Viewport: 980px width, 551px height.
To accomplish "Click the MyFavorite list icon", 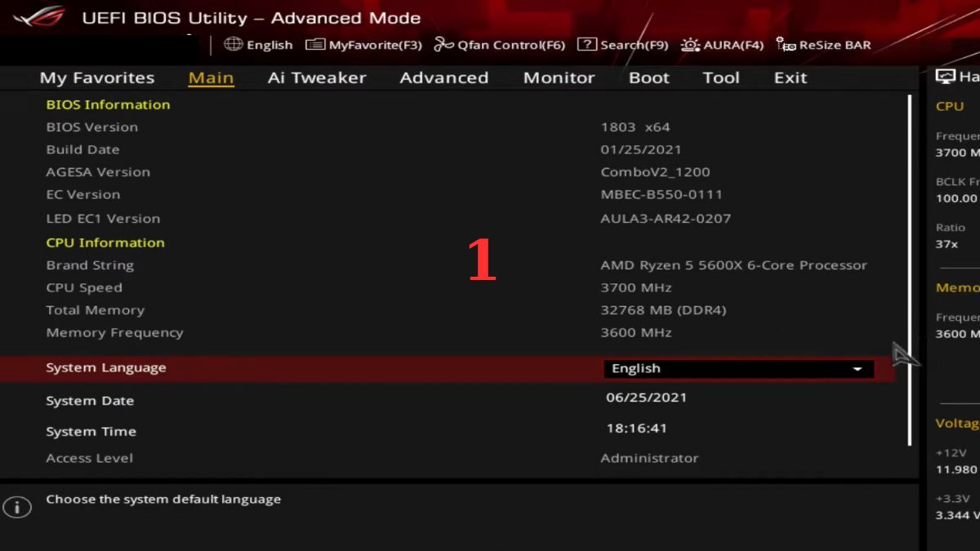I will pos(315,45).
